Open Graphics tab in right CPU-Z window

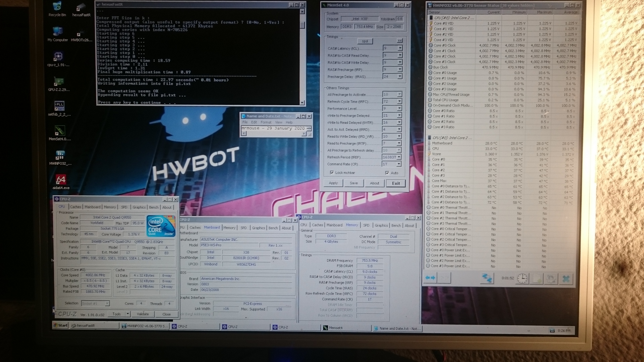[381, 225]
